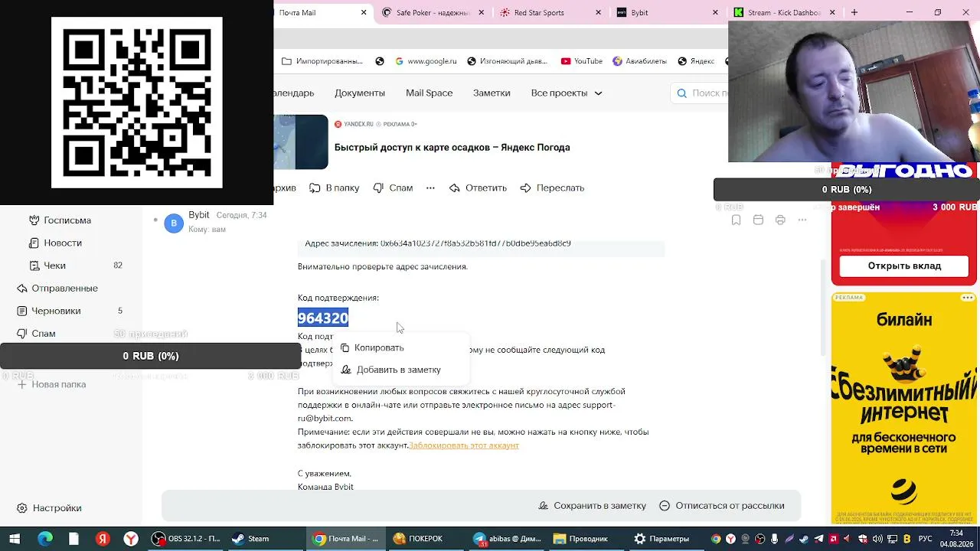The height and width of the screenshot is (551, 980).
Task: Open the Яндекс Погода ad headline
Action: coord(452,147)
